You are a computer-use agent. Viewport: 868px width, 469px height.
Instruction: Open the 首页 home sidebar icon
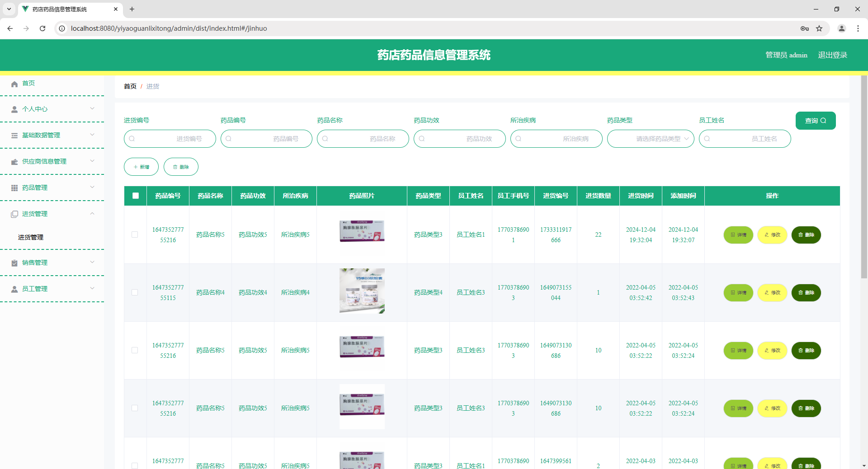14,84
